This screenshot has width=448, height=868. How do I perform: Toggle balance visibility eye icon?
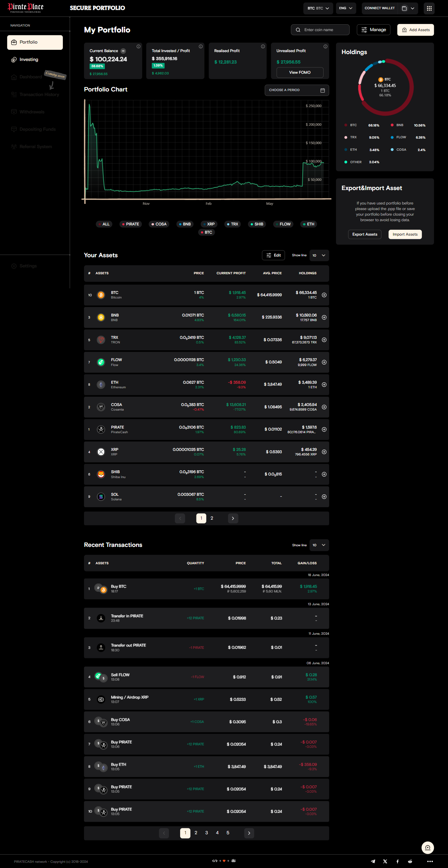pos(123,51)
